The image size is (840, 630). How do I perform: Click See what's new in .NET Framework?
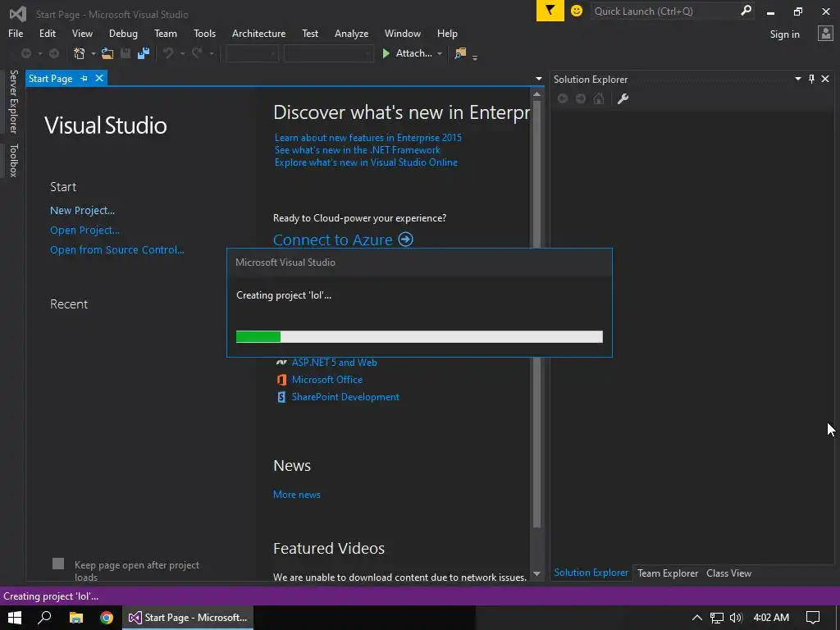(358, 150)
